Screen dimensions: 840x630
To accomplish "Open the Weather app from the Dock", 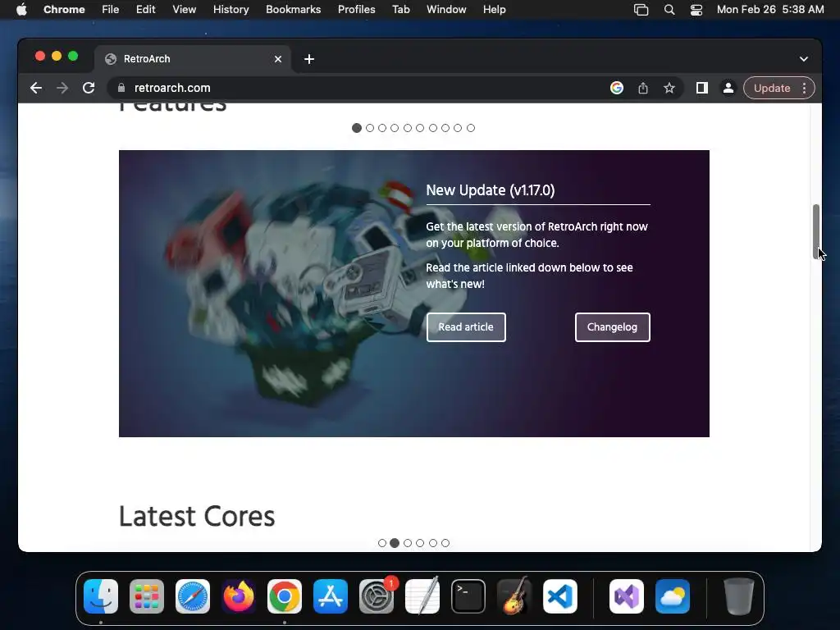I will (673, 596).
